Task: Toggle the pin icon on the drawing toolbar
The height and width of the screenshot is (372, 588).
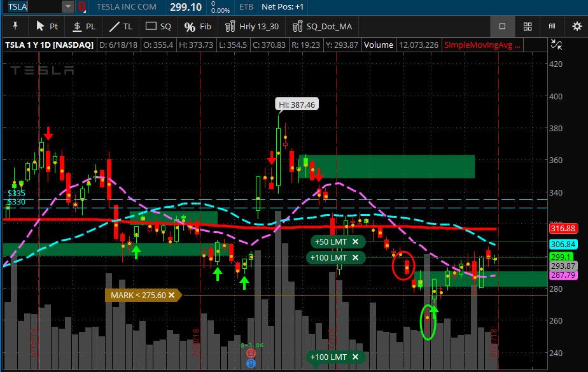Action: pos(15,26)
